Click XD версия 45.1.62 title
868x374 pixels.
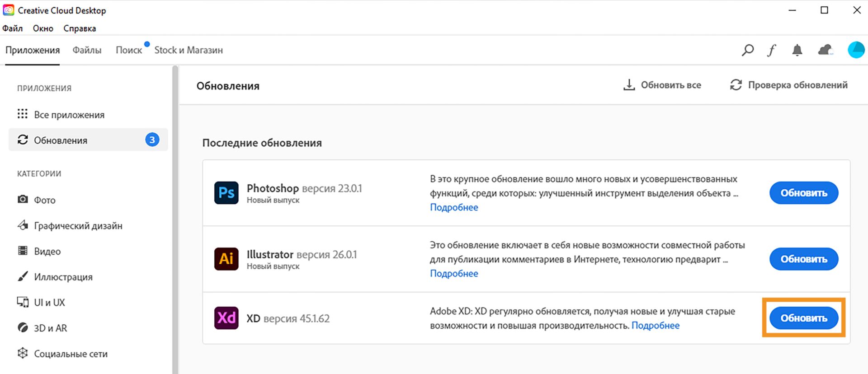[x=288, y=318]
